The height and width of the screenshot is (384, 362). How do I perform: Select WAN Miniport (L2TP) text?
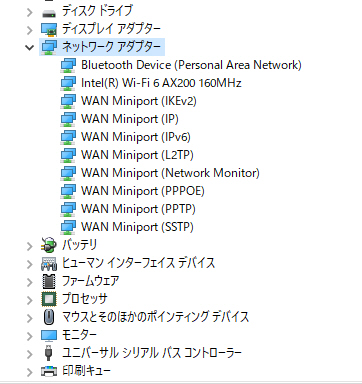point(137,155)
